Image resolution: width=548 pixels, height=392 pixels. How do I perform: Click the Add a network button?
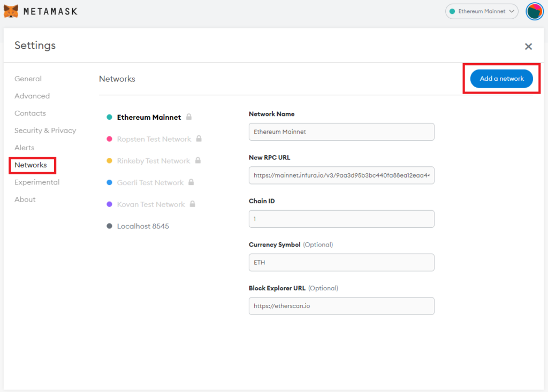pos(501,79)
